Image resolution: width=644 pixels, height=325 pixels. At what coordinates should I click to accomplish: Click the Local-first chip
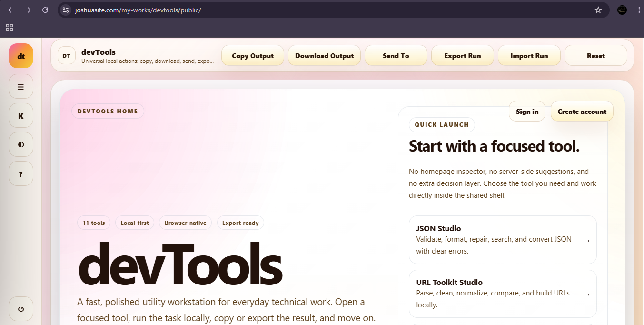click(x=135, y=223)
